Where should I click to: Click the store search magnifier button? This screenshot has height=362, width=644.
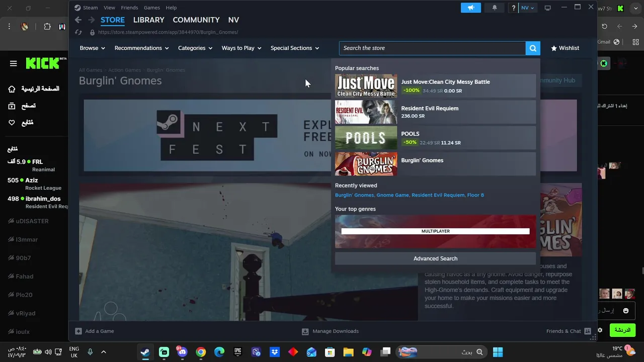coord(533,48)
